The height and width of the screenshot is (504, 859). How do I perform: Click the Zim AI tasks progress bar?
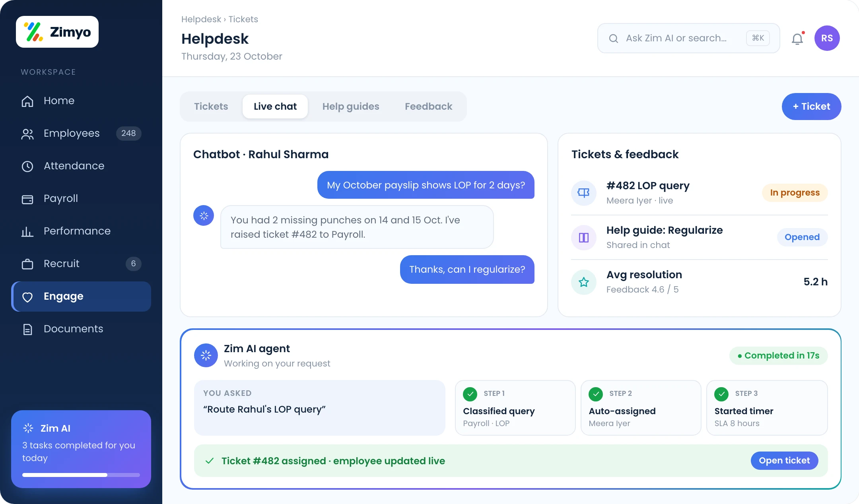pyautogui.click(x=81, y=475)
